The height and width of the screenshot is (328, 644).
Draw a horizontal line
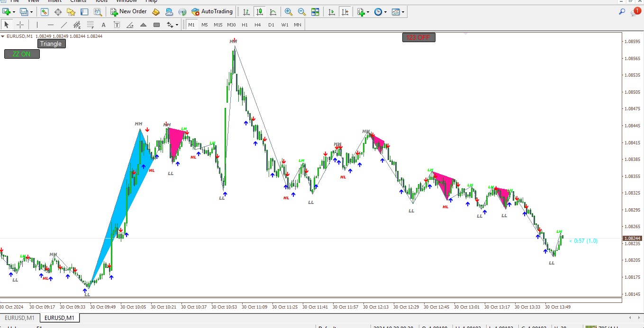[x=50, y=25]
